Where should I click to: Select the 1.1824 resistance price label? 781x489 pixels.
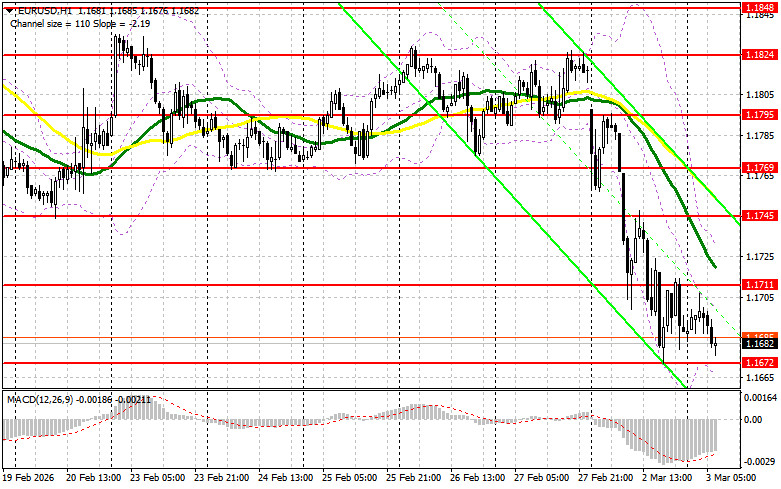[758, 53]
